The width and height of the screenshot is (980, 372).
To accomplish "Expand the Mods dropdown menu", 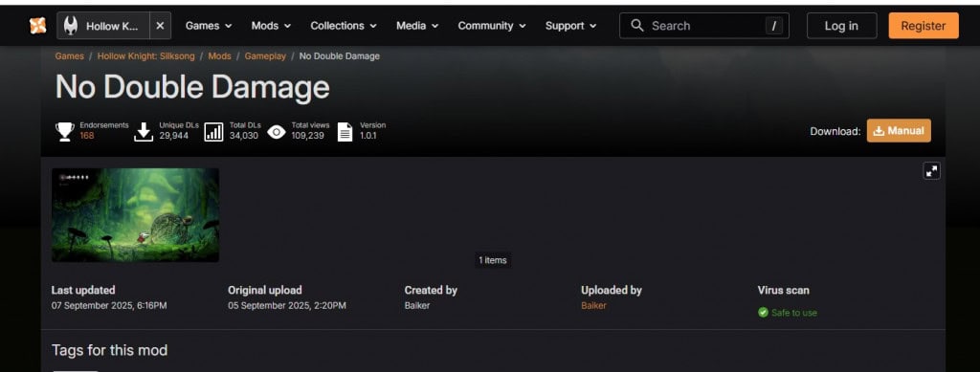I will coord(271,26).
